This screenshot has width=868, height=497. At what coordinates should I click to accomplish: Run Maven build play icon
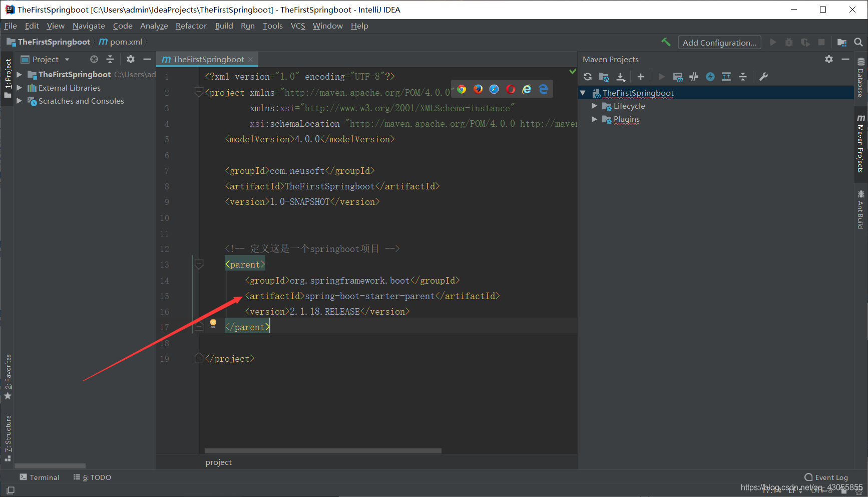(661, 77)
